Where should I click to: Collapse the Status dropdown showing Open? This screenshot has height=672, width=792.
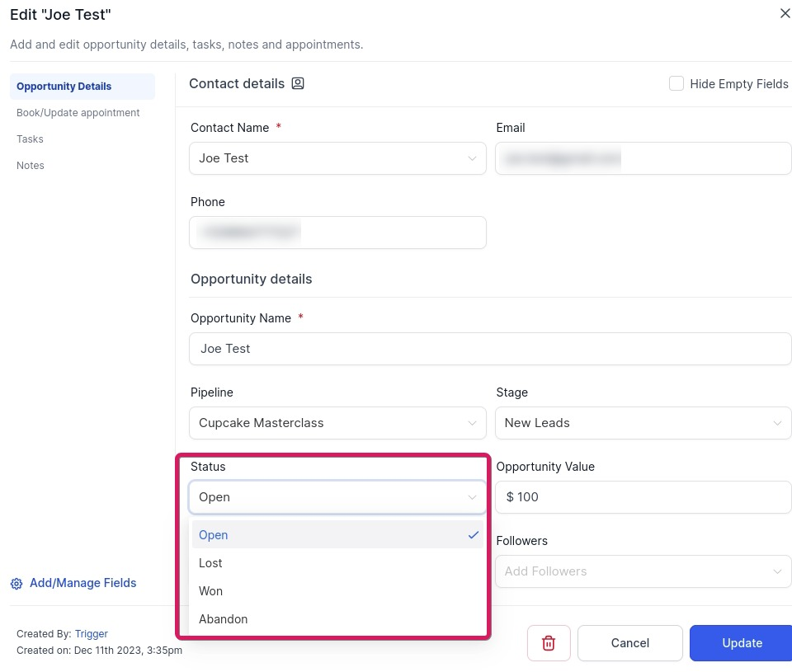tap(337, 497)
